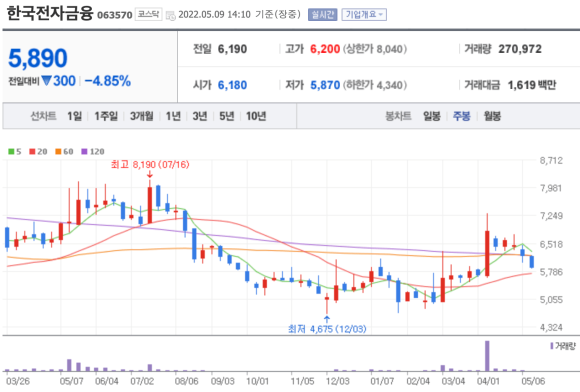Click the 05/06 x-axis date label
Viewport: 580px width, 392px height.
pos(533,381)
